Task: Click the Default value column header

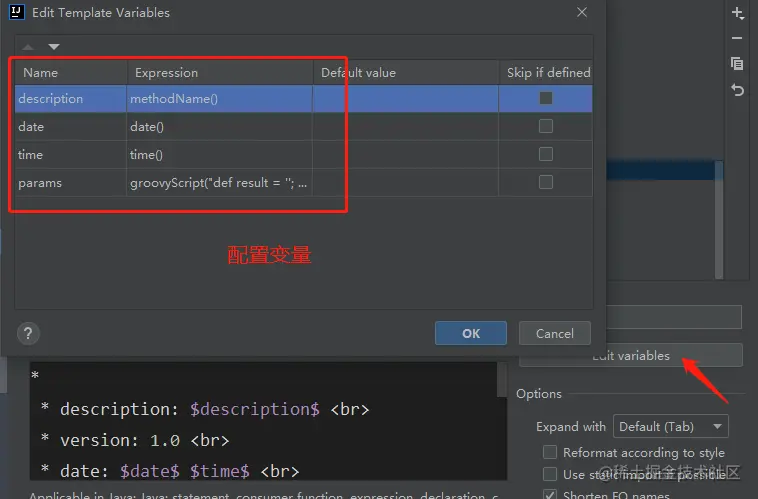Action: click(x=406, y=73)
